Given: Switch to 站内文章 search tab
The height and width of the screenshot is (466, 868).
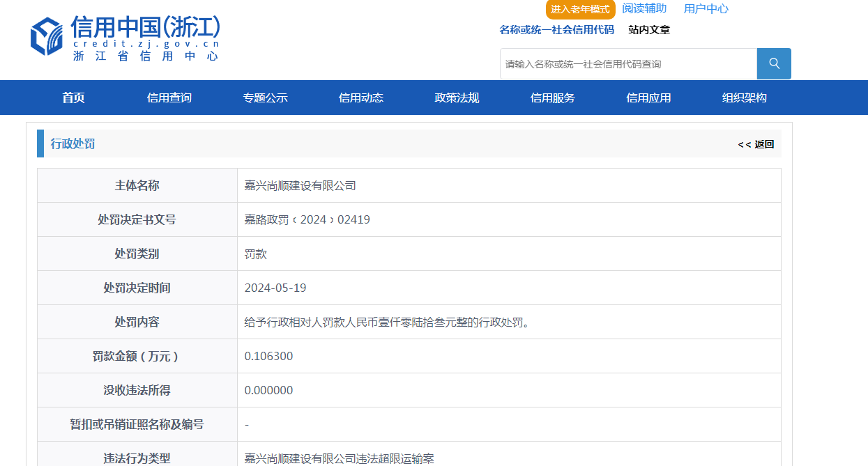Looking at the screenshot, I should pos(648,29).
